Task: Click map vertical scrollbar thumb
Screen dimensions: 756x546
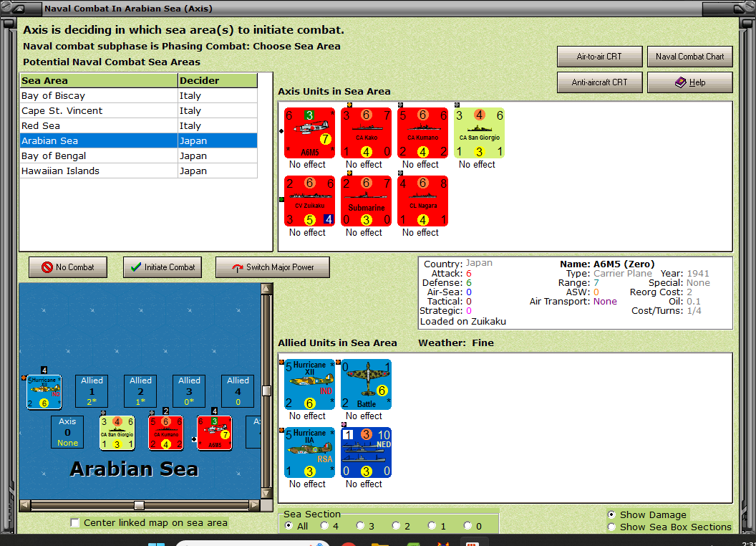Action: pos(266,391)
